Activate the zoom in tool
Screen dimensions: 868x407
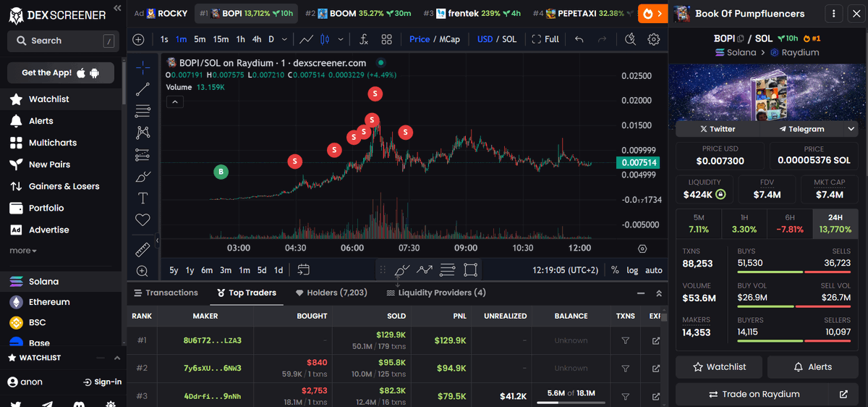(142, 271)
